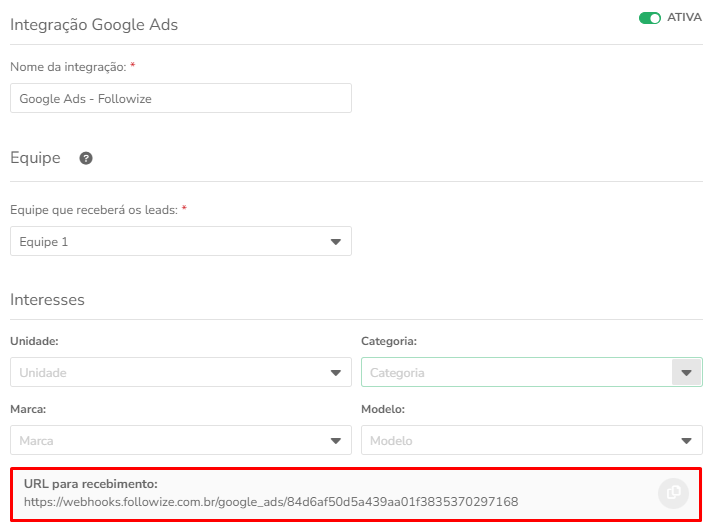Click the Equipe section heading
714x528 pixels.
[35, 158]
